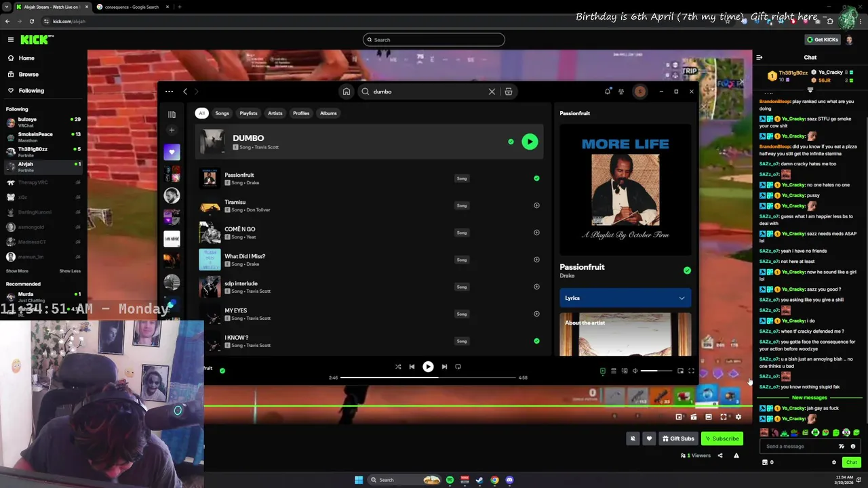Open emote picker in chat input

click(x=853, y=447)
